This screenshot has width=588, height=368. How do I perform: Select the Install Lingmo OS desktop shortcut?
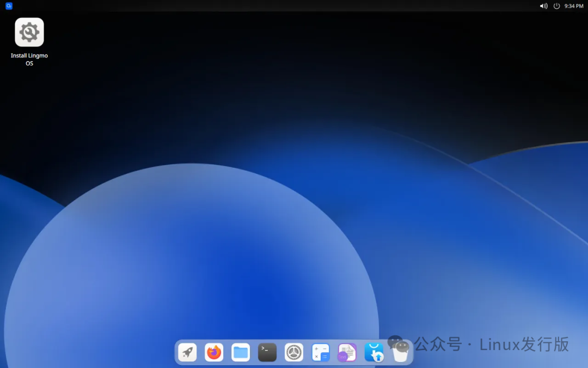coord(29,32)
